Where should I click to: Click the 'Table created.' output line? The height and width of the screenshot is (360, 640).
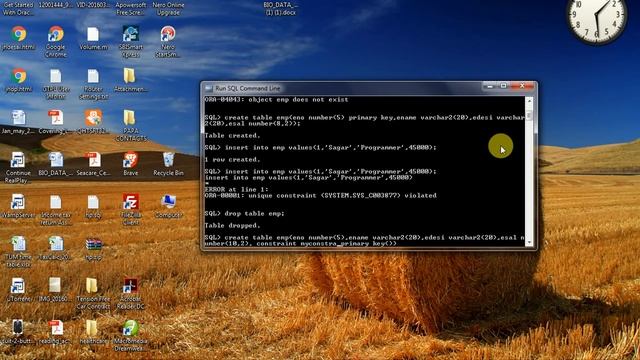click(232, 136)
